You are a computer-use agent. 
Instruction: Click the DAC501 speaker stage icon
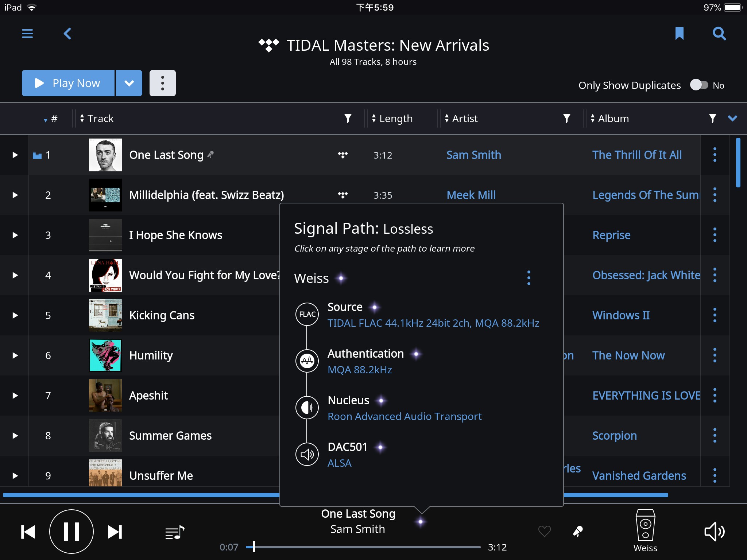(x=307, y=454)
